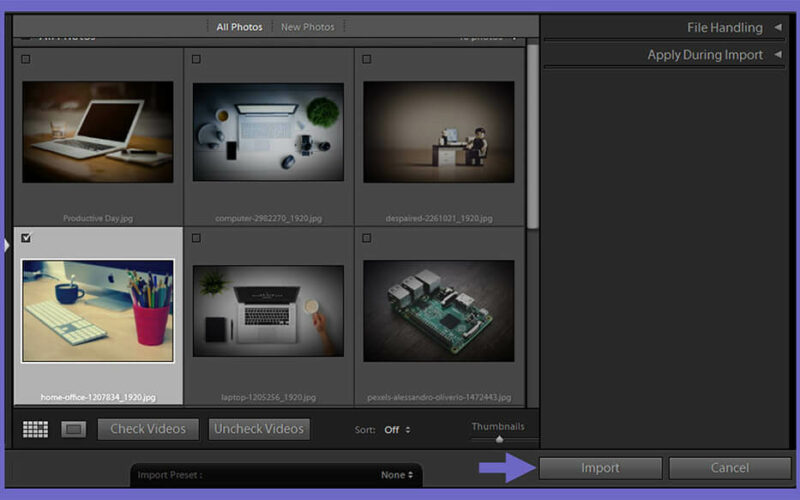Click the pexels-alessandro-oliverio-1472443.jpg filename
The image size is (800, 500).
[x=439, y=397]
